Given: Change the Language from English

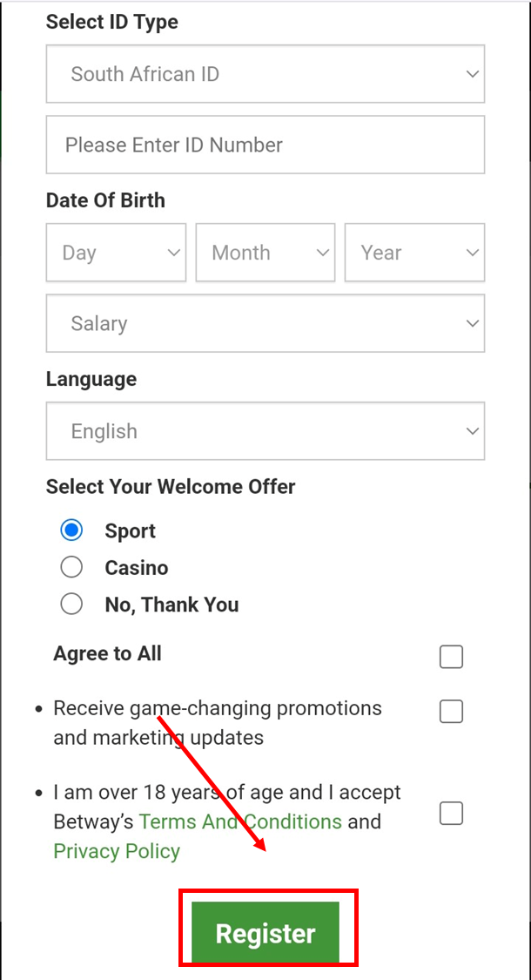Looking at the screenshot, I should [x=265, y=431].
